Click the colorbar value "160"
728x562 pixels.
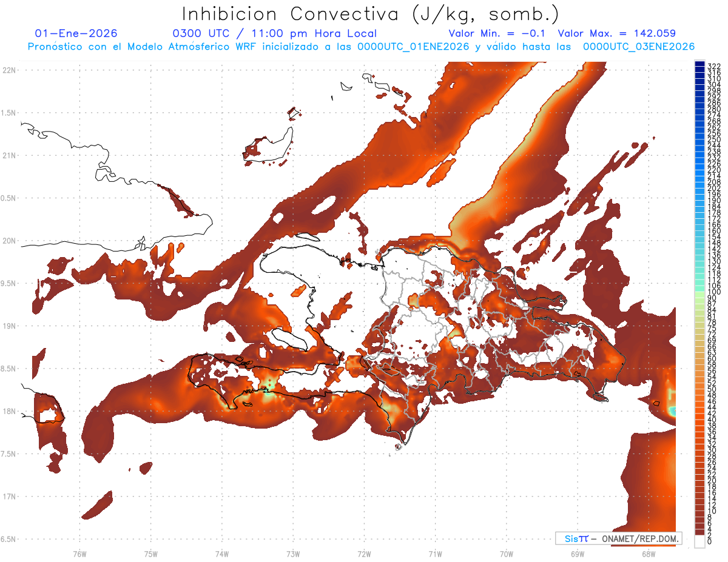click(x=714, y=231)
